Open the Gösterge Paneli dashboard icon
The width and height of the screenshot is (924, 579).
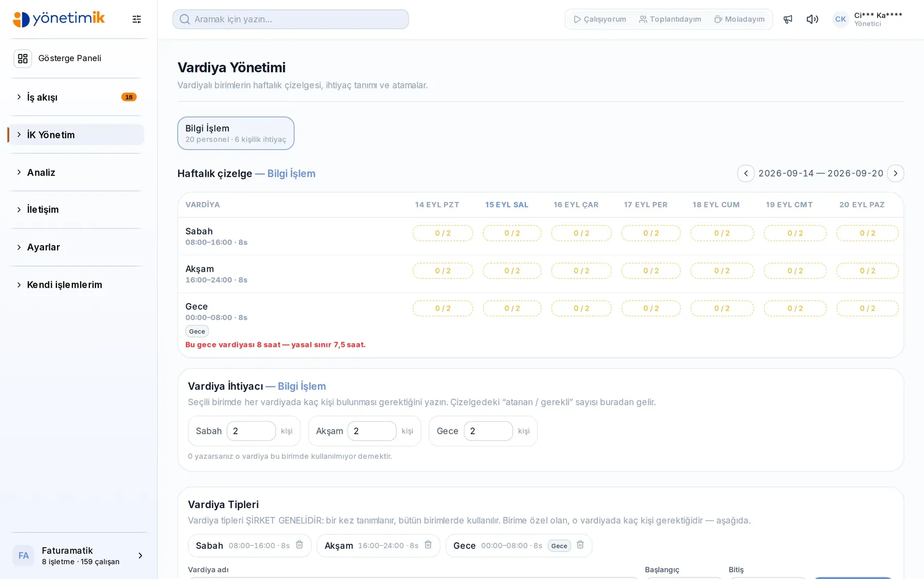click(x=23, y=59)
